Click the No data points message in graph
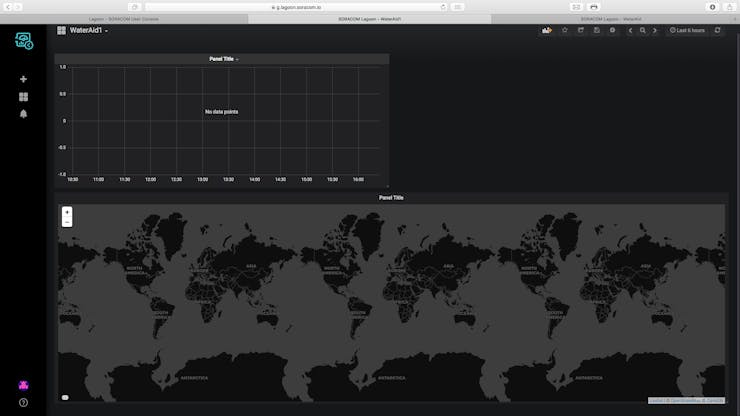 tap(221, 112)
